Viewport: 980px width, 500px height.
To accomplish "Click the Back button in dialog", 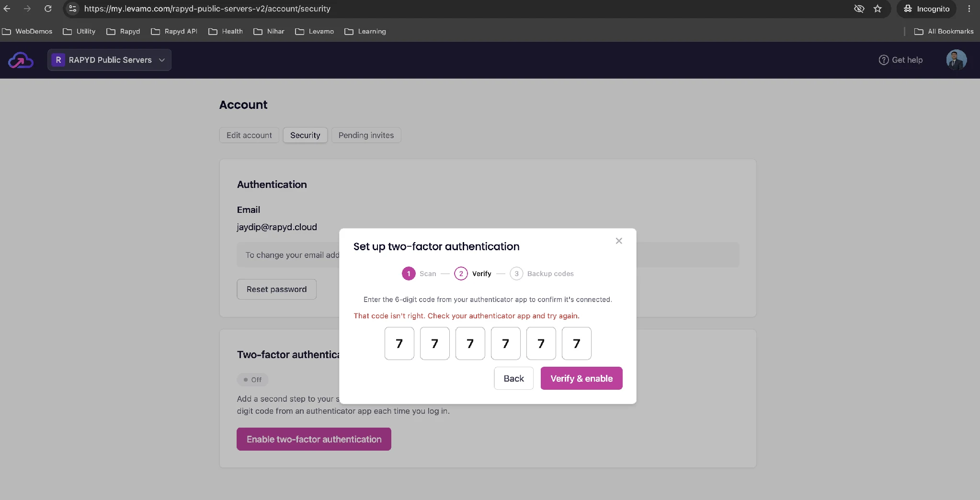I will 514,378.
